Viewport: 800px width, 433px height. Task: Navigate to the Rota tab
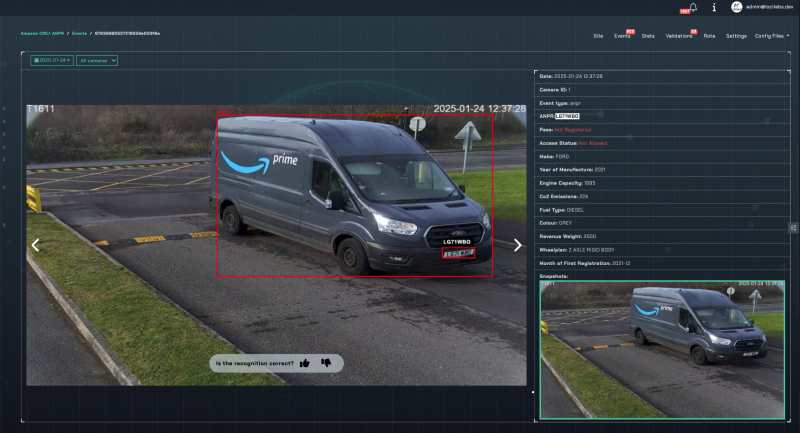click(x=709, y=35)
